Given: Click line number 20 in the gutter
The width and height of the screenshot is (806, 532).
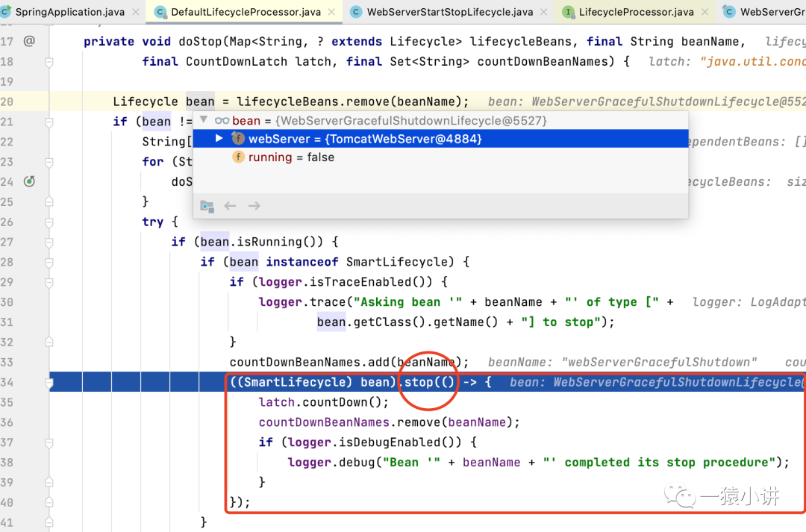Looking at the screenshot, I should click(x=7, y=101).
